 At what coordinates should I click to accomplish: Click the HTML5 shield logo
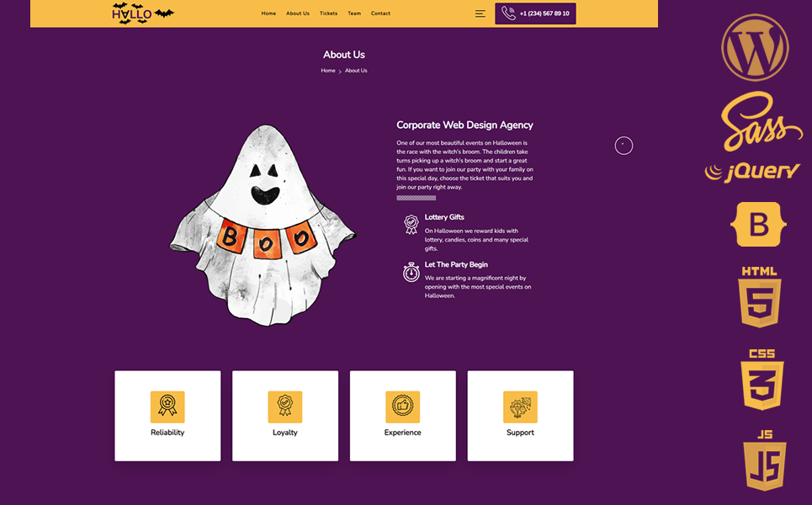coord(760,297)
